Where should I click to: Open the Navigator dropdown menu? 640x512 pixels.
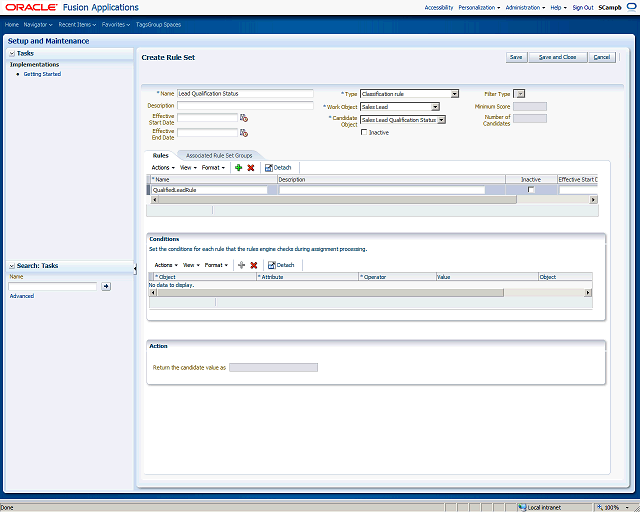coord(38,24)
